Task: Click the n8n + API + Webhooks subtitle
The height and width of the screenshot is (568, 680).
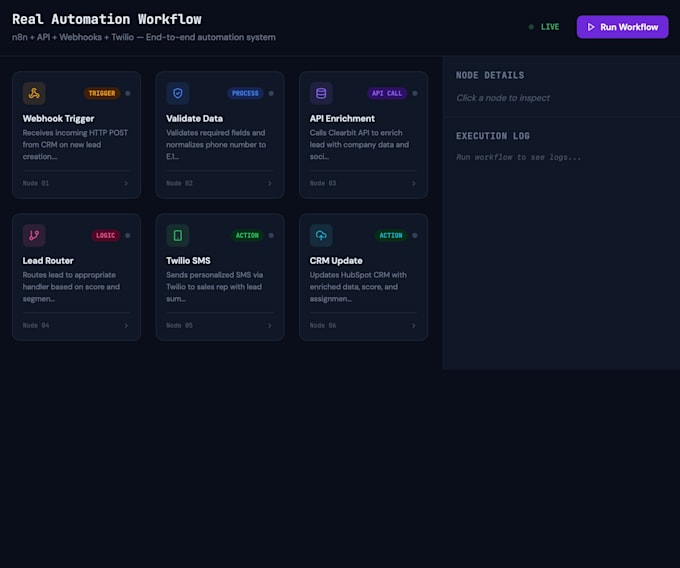Action: tap(144, 37)
